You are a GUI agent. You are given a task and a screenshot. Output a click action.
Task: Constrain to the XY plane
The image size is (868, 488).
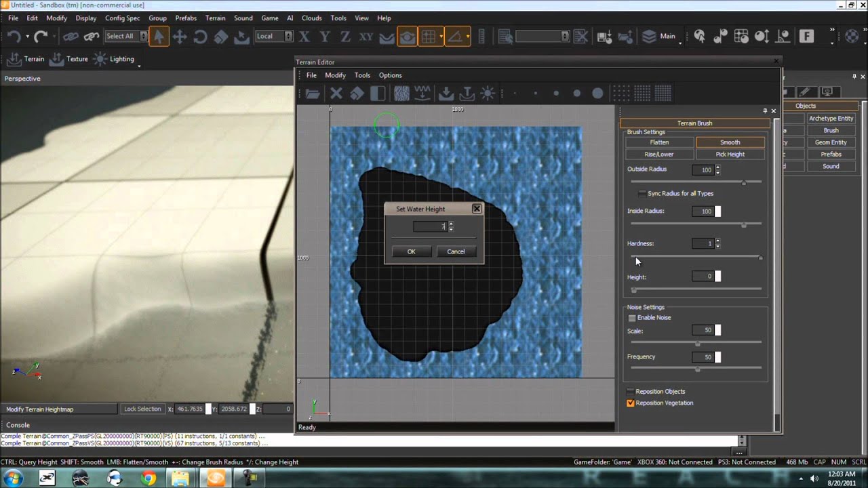click(366, 37)
